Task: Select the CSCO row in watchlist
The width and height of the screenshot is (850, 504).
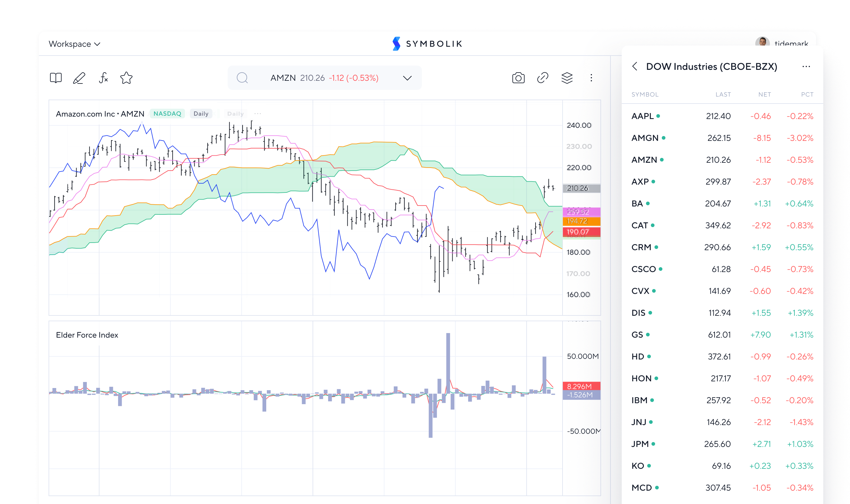Action: pos(722,269)
